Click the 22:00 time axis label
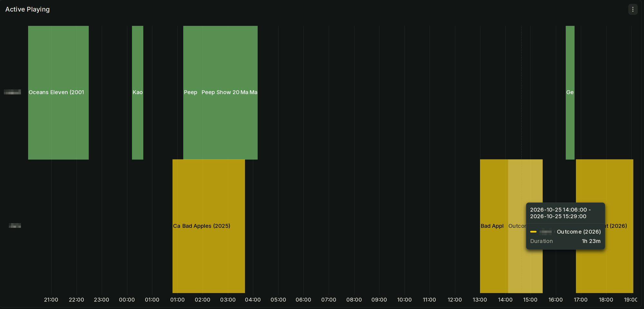The image size is (644, 309). tap(76, 300)
